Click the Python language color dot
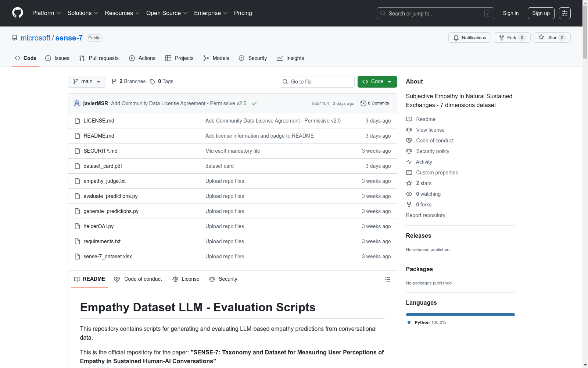588x368 pixels. pyautogui.click(x=409, y=322)
